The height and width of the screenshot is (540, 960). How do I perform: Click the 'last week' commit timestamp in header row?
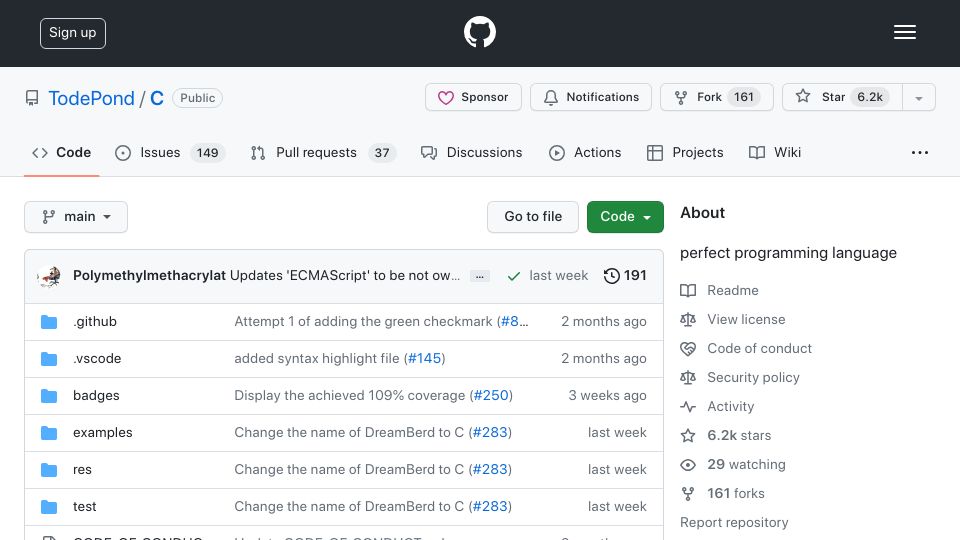click(558, 276)
